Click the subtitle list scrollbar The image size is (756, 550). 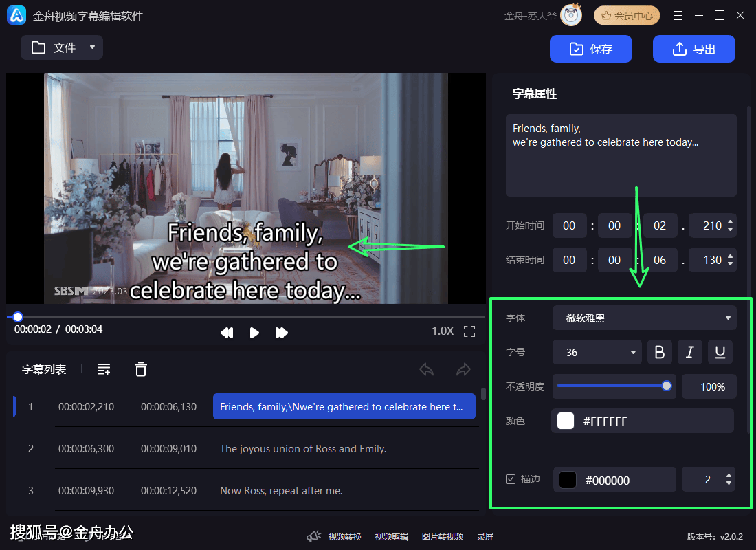pos(483,394)
